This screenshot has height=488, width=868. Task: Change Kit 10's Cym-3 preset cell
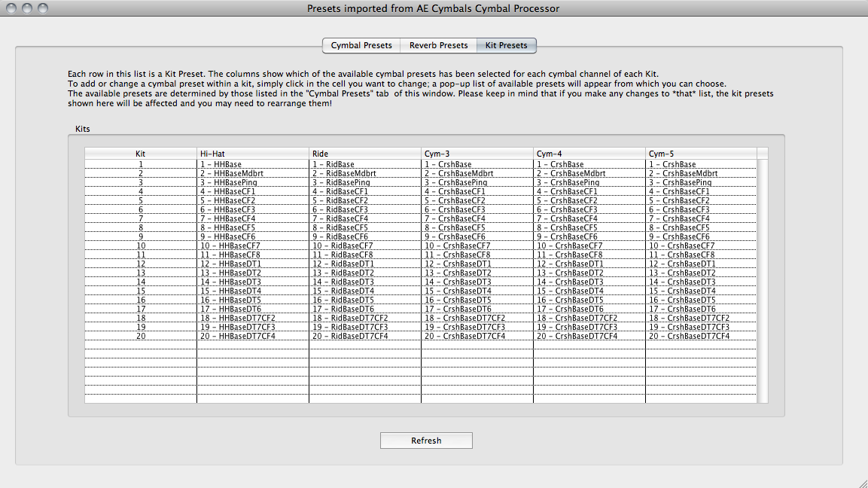[477, 246]
